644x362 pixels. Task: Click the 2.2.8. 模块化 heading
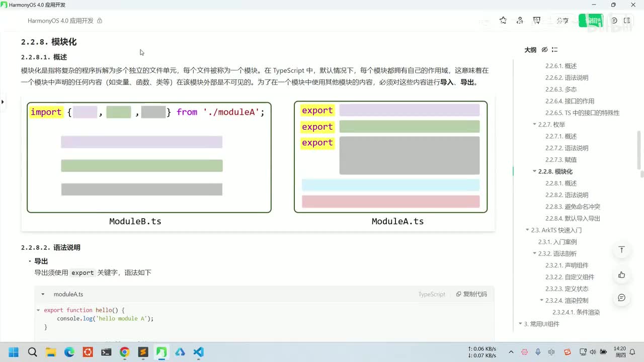click(x=49, y=42)
